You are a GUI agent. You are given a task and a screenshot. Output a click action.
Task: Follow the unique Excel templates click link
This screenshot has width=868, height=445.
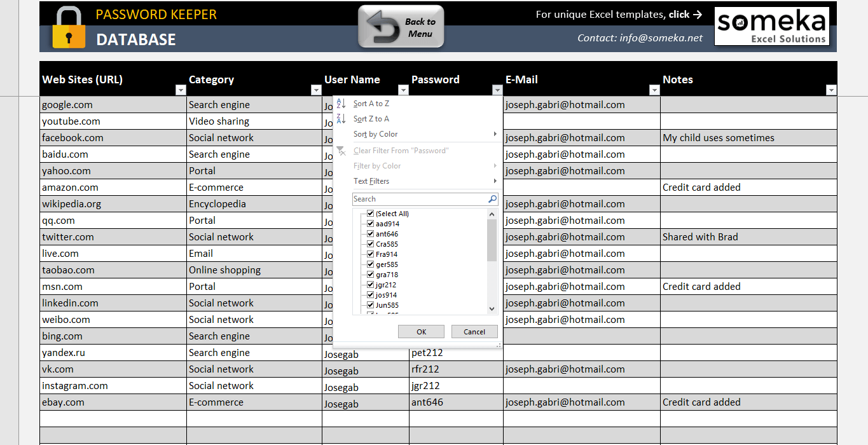pyautogui.click(x=619, y=14)
